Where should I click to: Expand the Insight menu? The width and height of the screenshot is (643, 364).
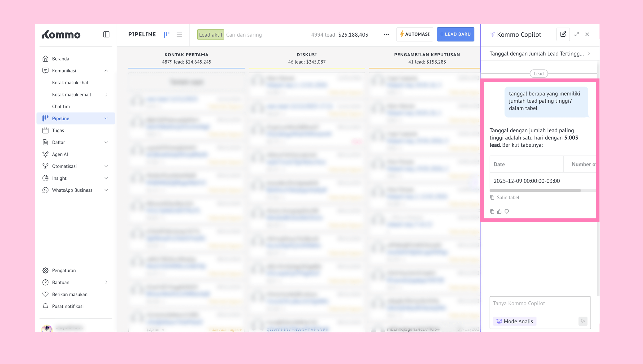coord(106,178)
